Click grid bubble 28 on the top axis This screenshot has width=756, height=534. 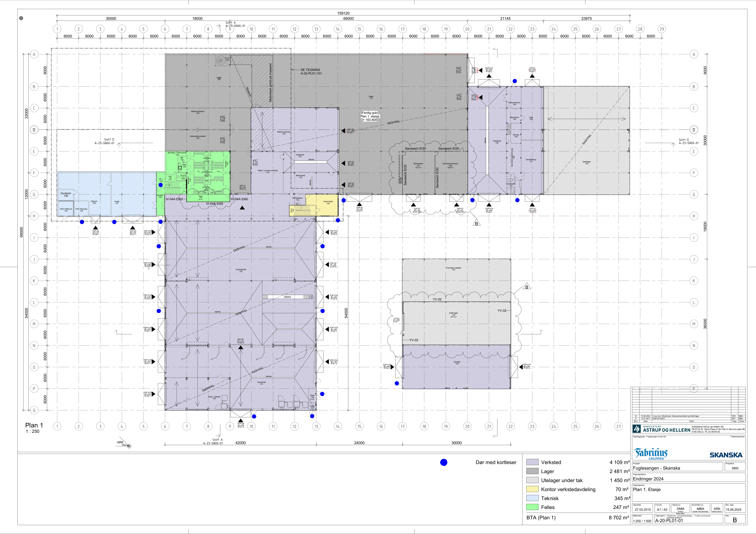click(x=640, y=29)
